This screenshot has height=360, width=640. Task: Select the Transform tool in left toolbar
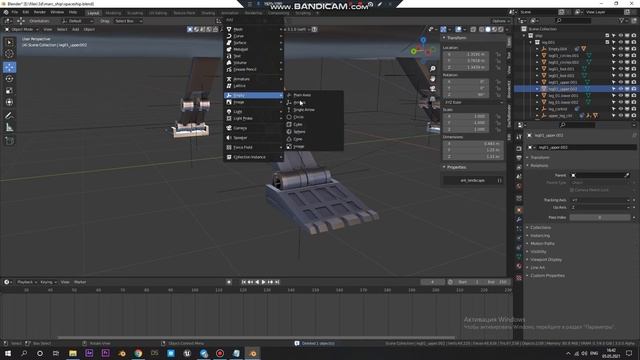(x=9, y=102)
